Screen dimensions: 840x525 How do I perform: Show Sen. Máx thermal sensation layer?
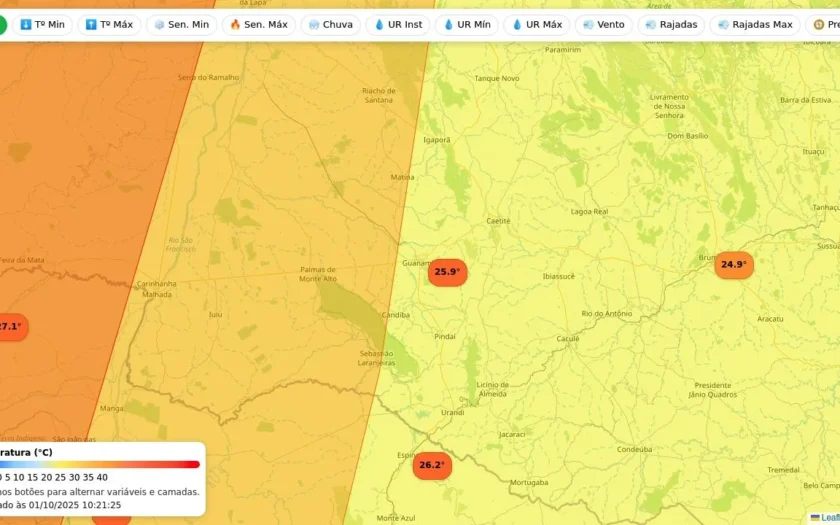(258, 24)
